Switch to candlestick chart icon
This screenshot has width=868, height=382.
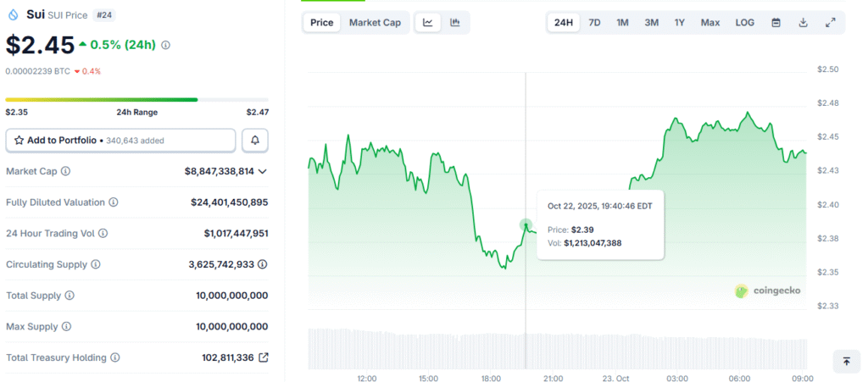click(455, 23)
